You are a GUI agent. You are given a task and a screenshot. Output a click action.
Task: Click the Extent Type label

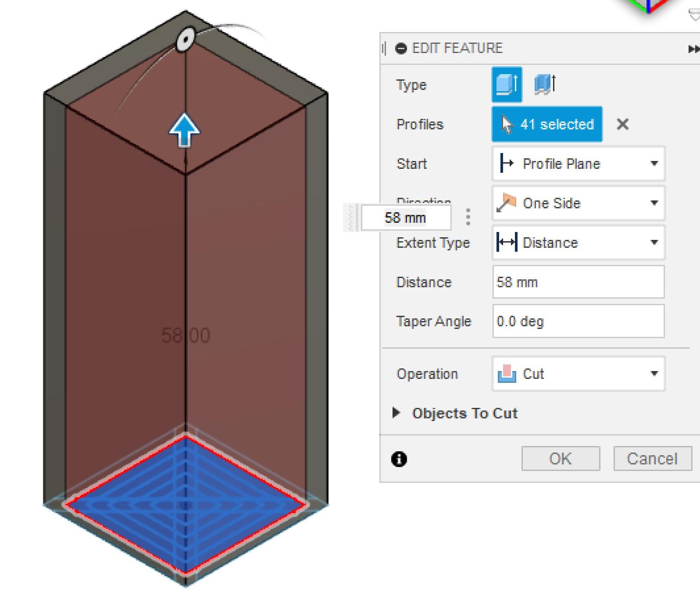433,243
